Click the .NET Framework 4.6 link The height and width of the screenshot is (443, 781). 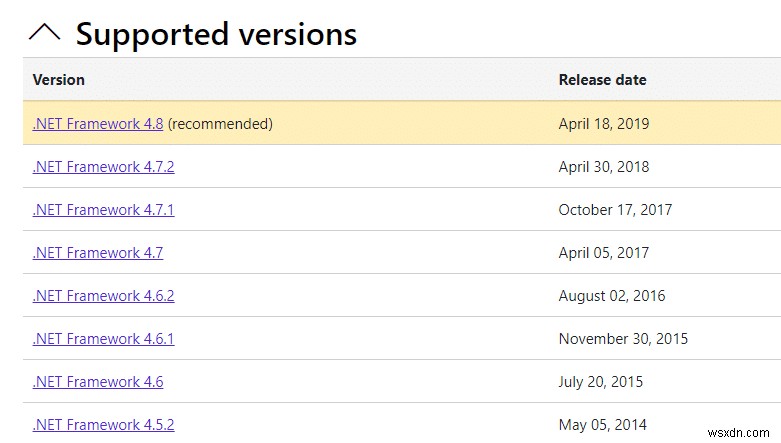point(98,382)
